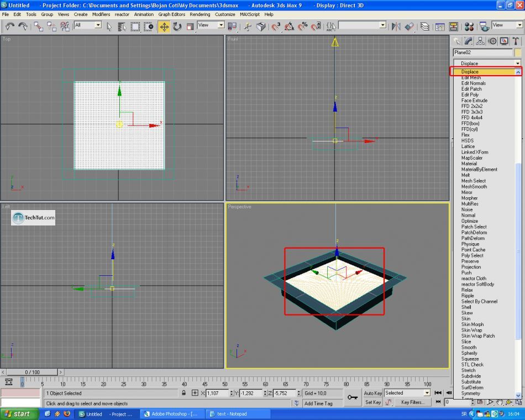525x420 pixels.
Task: Click the X coordinate input field
Action: 217,393
